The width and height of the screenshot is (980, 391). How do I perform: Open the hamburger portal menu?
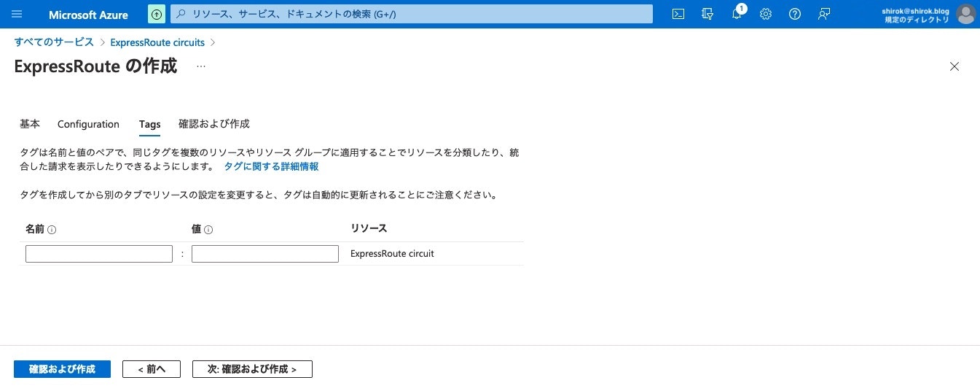pyautogui.click(x=17, y=14)
